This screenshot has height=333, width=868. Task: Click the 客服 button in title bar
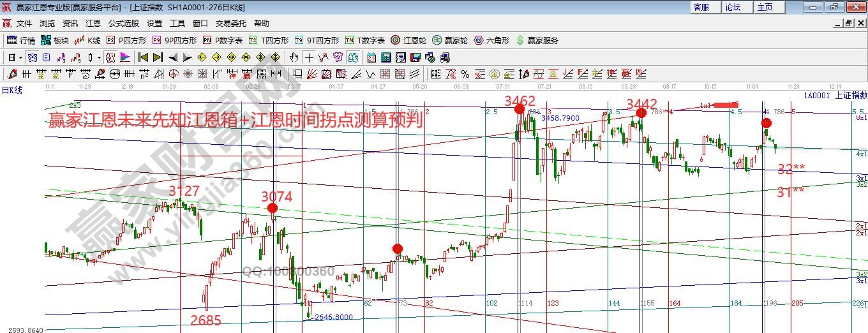pyautogui.click(x=701, y=7)
